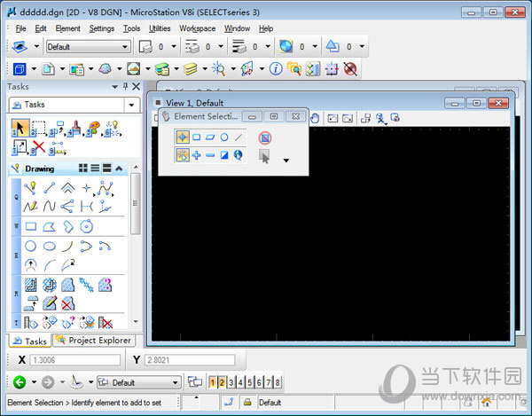
Task: Open the Window menu
Action: pos(237,28)
